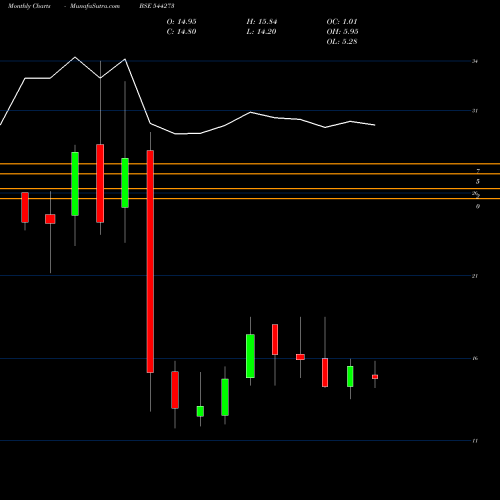Click the "OH: 5.95" value

coord(342,32)
